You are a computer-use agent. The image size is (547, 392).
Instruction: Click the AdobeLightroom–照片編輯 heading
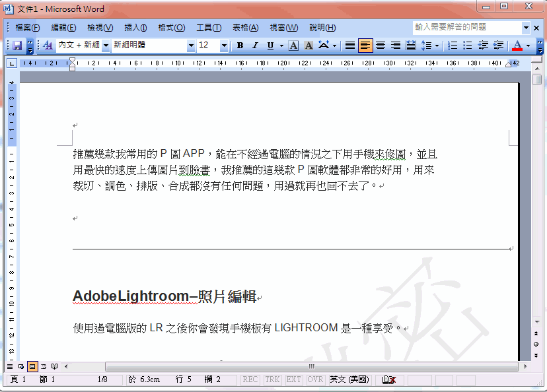coord(164,296)
